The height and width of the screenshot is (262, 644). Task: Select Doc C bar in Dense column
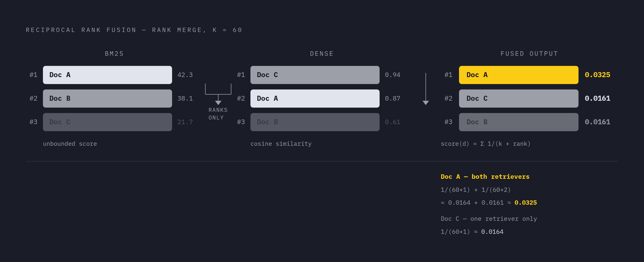point(315,75)
